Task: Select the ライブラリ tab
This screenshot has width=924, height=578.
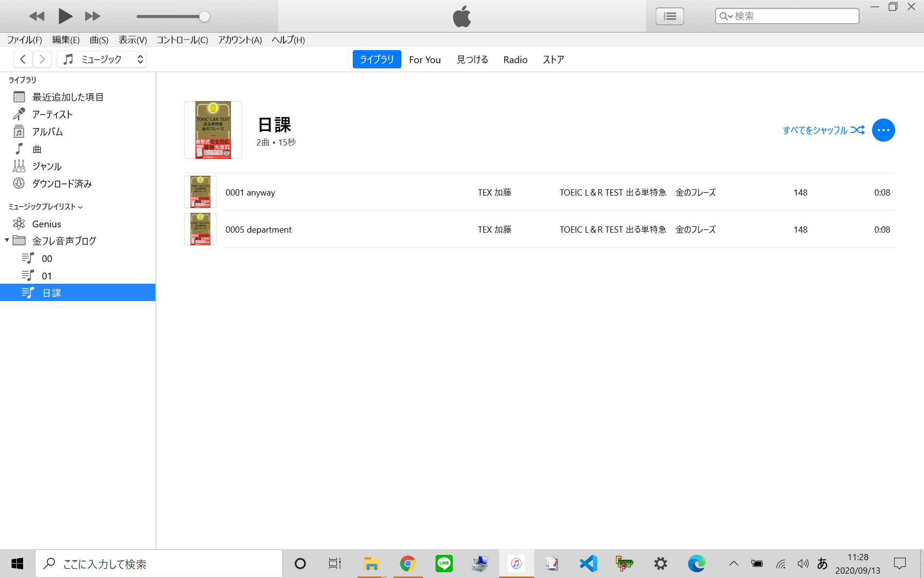Action: pyautogui.click(x=377, y=59)
